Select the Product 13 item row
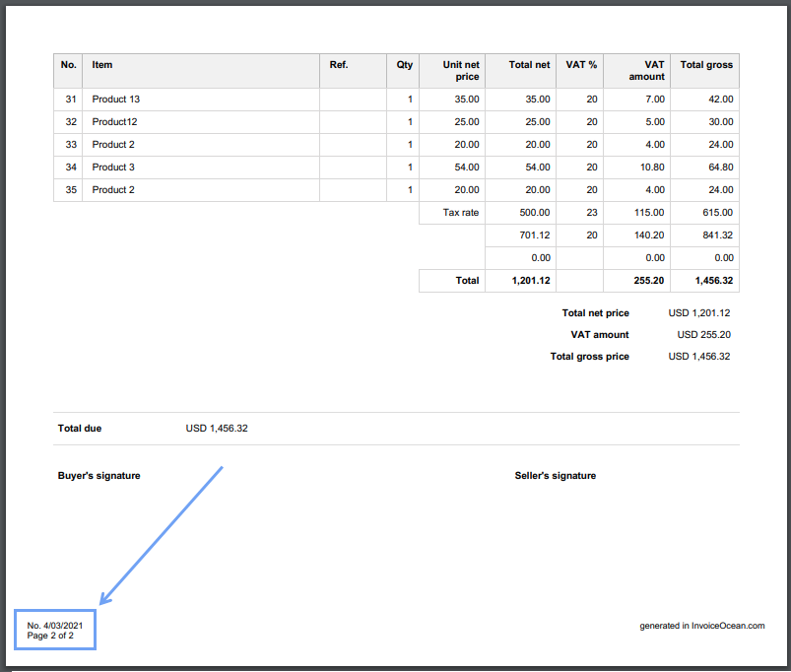 click(x=115, y=99)
